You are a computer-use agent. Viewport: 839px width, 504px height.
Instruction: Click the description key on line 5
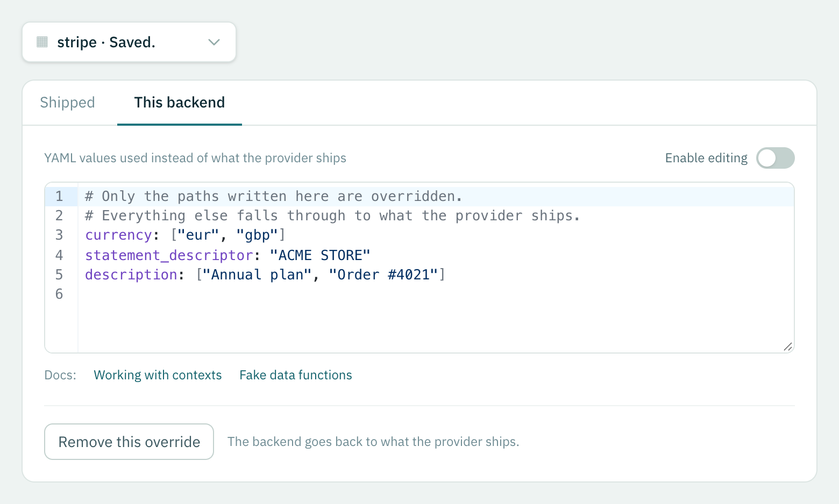pyautogui.click(x=131, y=275)
